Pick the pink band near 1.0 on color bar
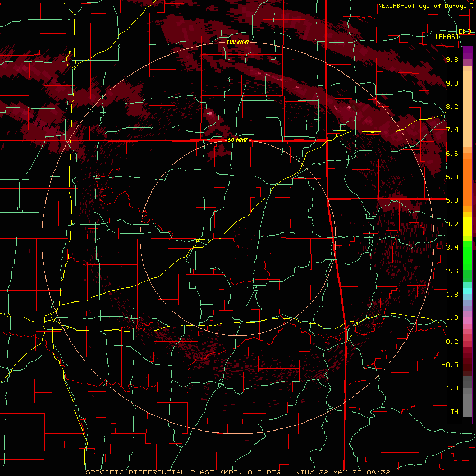 pyautogui.click(x=467, y=321)
